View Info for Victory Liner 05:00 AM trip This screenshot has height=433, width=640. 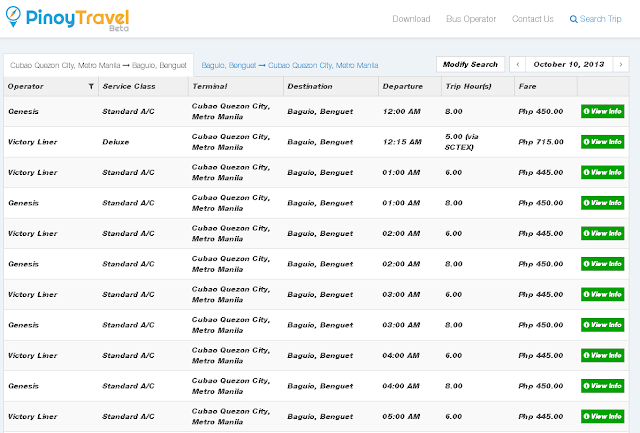click(x=602, y=416)
